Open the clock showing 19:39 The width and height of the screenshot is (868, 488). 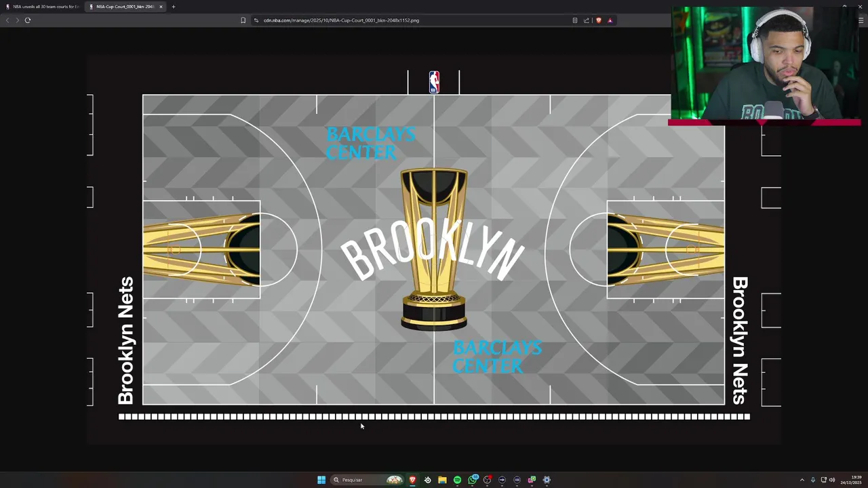[851, 480]
